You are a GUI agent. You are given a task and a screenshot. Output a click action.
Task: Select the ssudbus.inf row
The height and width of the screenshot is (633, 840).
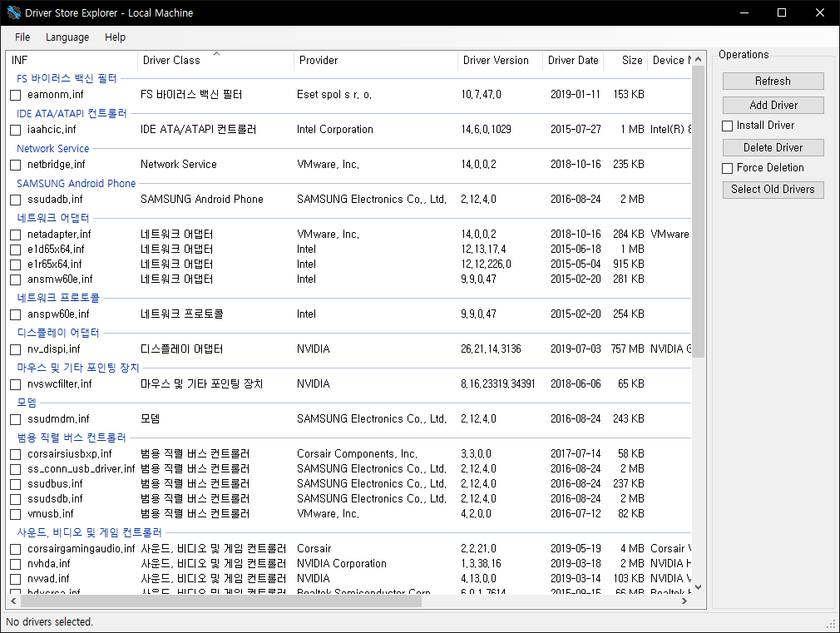(350, 484)
